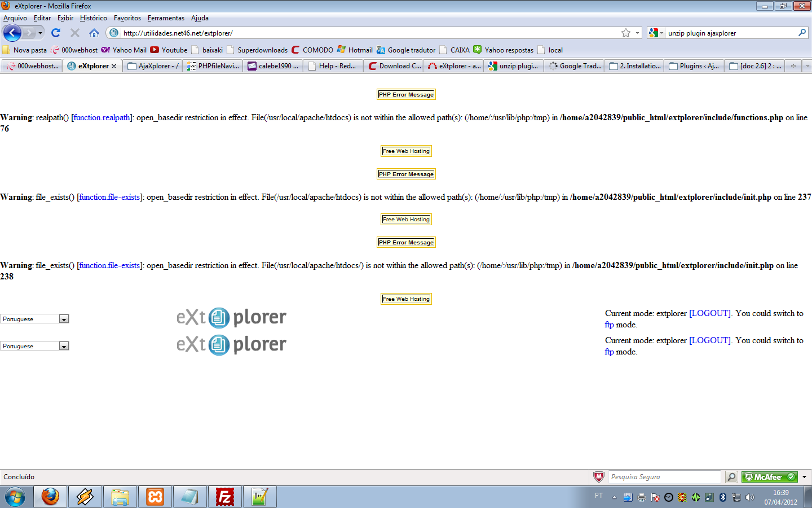Click the upper eXtplorer logo
812x508 pixels.
[231, 317]
